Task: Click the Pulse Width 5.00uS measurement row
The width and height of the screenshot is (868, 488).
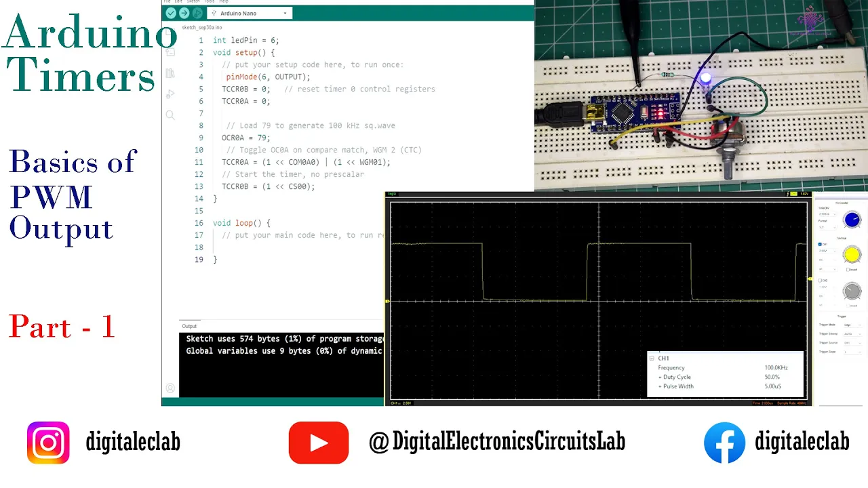Action: 725,386
